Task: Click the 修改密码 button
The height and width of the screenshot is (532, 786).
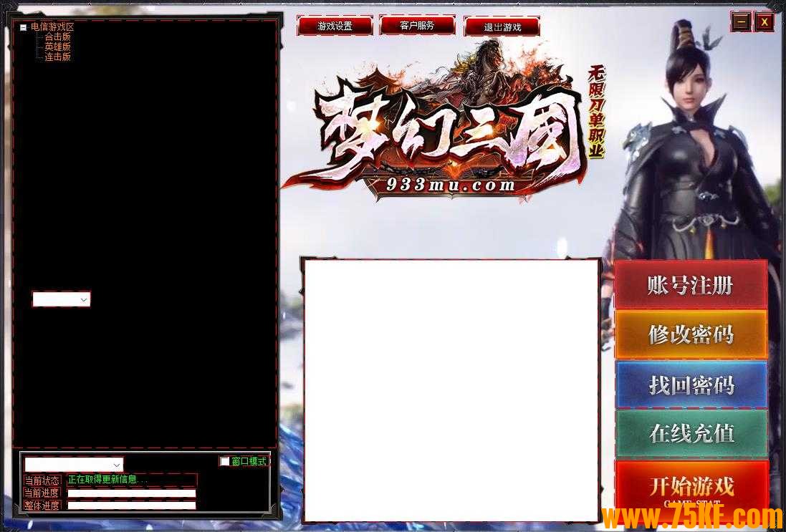Action: 691,334
